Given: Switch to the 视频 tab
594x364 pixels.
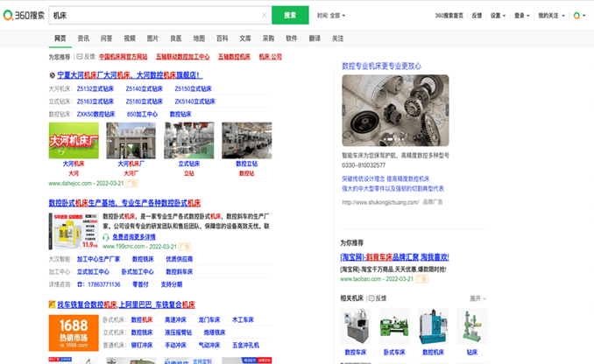Looking at the screenshot, I should pos(130,38).
